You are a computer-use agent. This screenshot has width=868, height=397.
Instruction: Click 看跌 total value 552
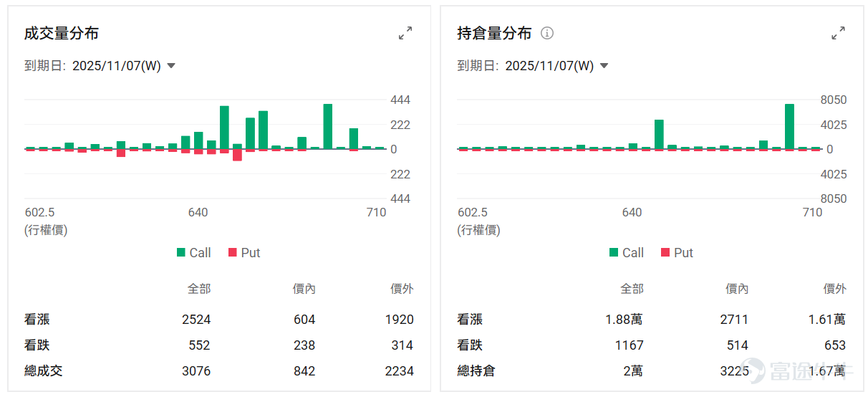click(199, 345)
